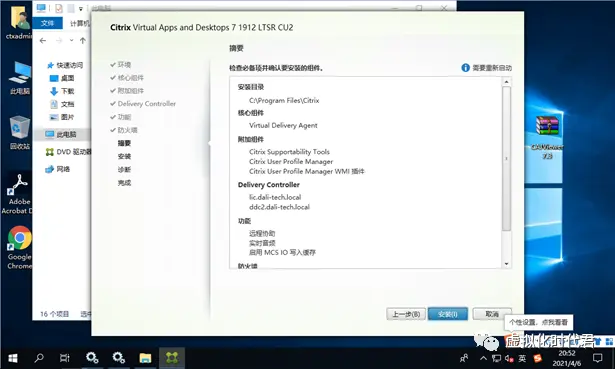
Task: Open the 此电脑 desktop icon
Action: [19, 78]
